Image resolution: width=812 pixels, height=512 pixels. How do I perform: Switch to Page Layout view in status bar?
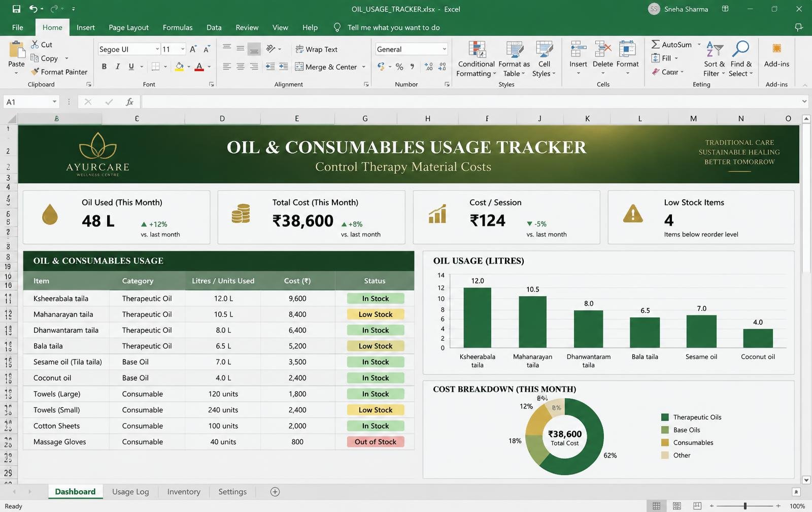677,506
